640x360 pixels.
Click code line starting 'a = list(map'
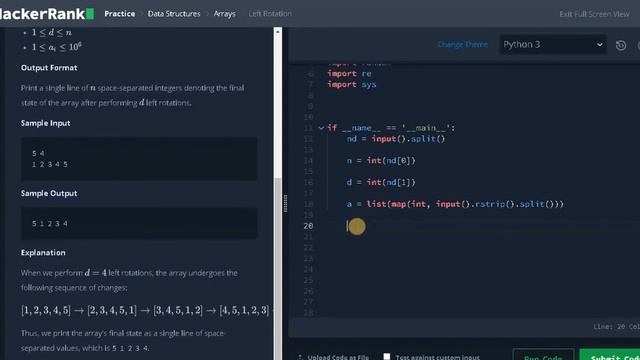455,204
